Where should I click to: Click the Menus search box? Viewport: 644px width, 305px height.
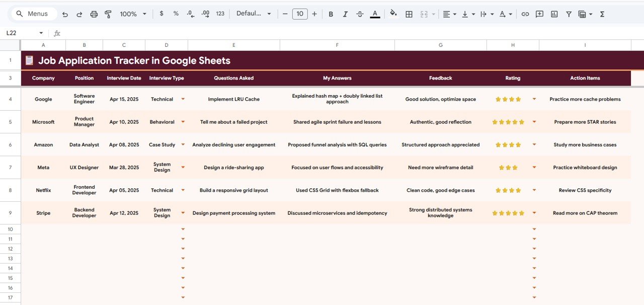click(x=33, y=14)
